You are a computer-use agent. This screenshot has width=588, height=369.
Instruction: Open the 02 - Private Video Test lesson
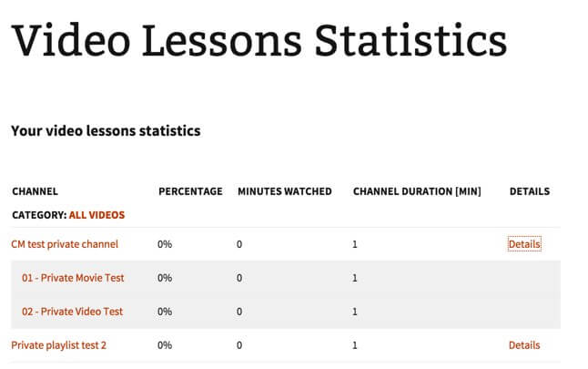point(72,312)
